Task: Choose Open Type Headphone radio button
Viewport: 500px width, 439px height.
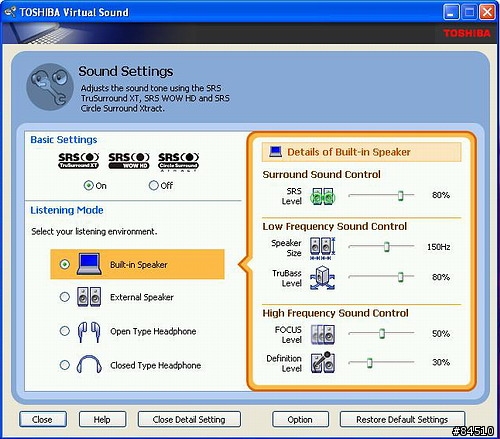Action: pyautogui.click(x=65, y=331)
